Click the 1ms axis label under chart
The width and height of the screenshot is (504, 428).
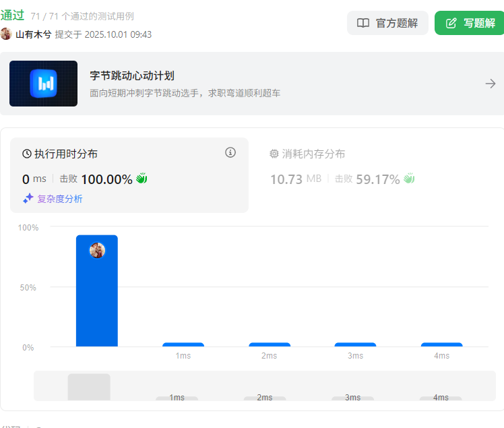coord(183,356)
